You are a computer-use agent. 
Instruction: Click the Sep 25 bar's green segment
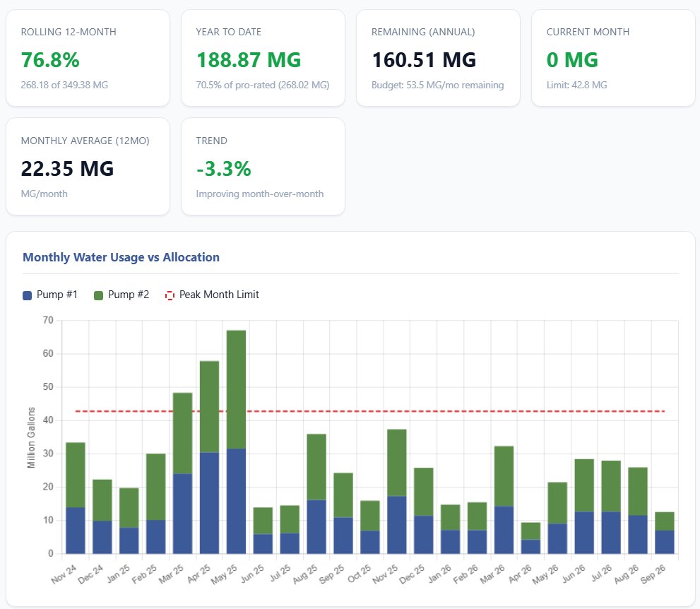[343, 495]
